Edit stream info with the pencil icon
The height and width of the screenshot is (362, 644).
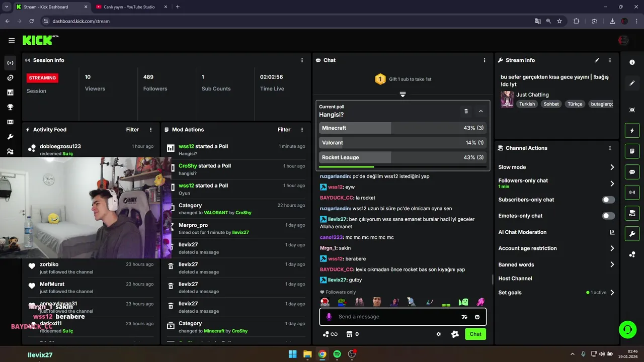click(x=597, y=60)
